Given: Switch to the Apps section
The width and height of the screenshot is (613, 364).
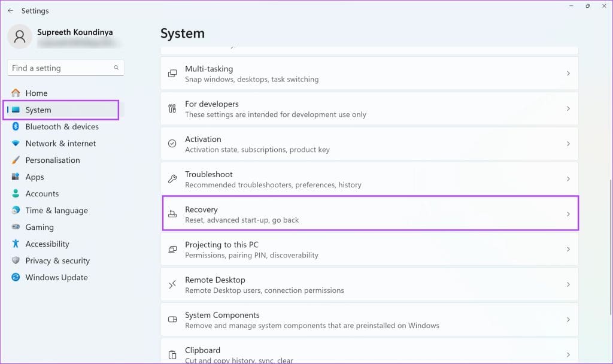Looking at the screenshot, I should pyautogui.click(x=34, y=177).
